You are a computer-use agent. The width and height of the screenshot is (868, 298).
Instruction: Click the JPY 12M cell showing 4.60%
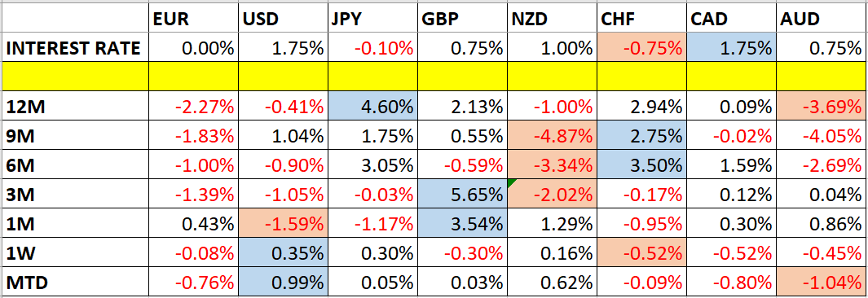[372, 106]
